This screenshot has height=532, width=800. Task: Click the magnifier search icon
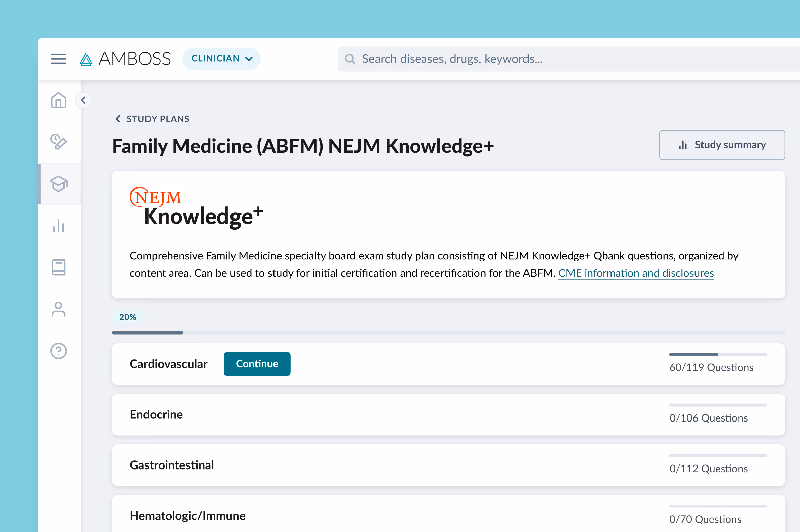(350, 59)
